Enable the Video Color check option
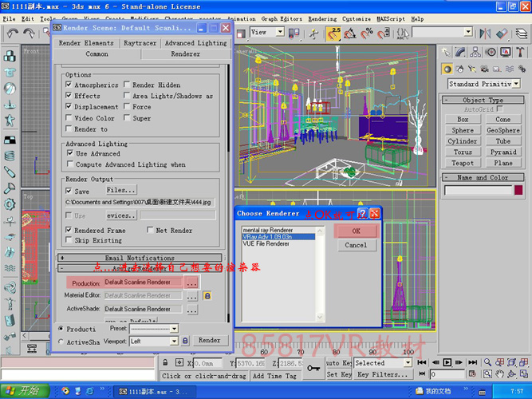 [x=69, y=117]
